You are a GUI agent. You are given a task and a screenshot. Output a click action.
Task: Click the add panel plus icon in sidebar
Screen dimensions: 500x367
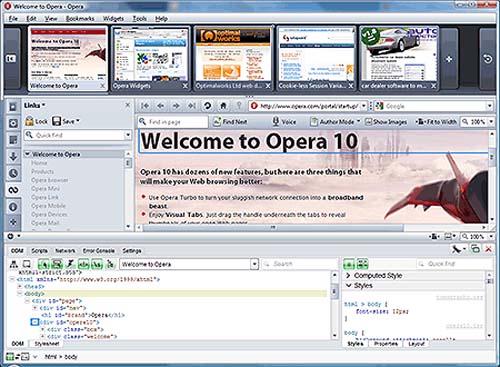(x=13, y=222)
